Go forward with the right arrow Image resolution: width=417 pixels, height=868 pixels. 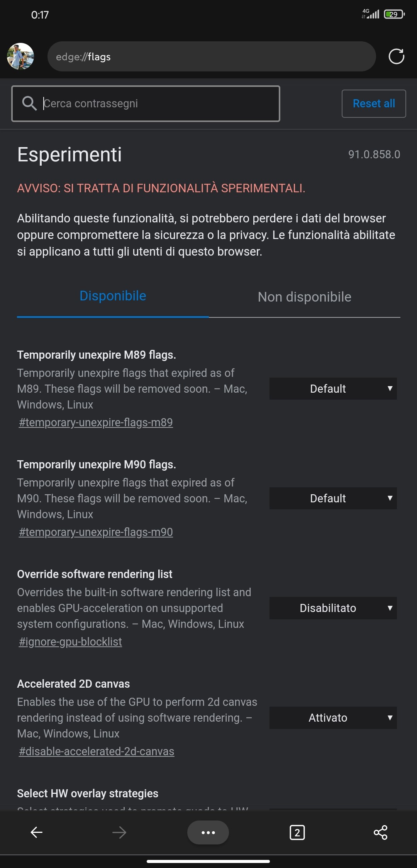119,832
